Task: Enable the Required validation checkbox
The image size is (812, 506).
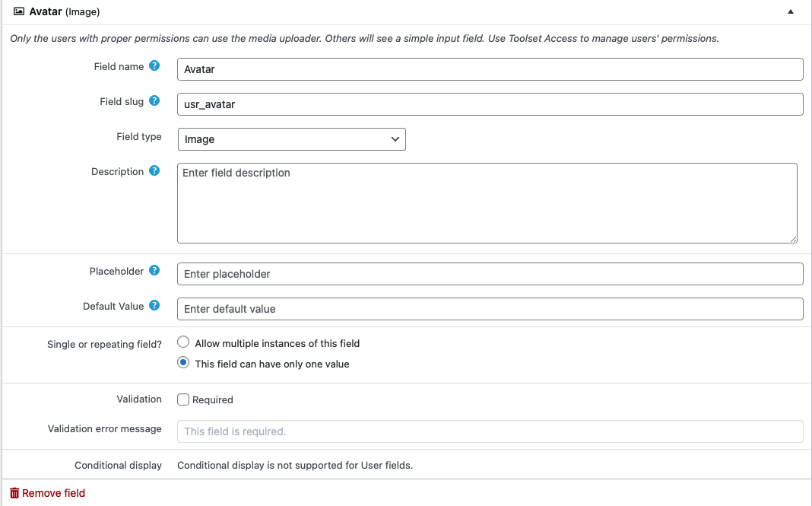Action: [183, 399]
